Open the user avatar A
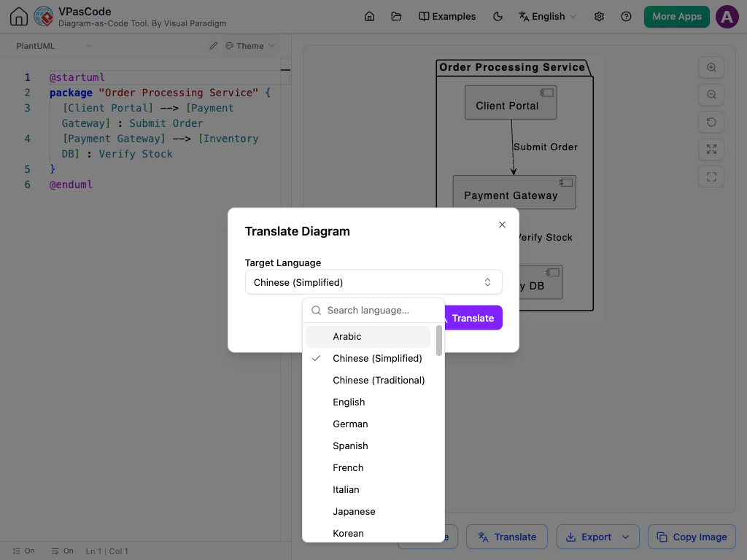The image size is (747, 560). [x=727, y=17]
